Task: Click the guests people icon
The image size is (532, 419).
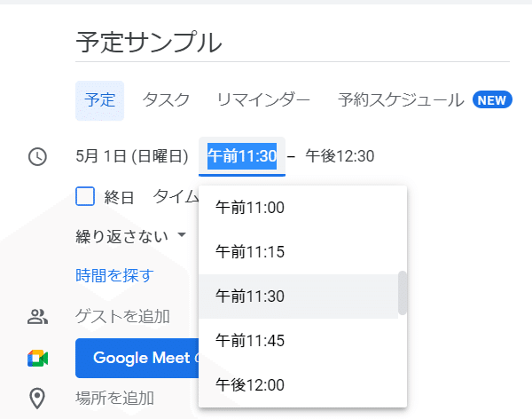Action: tap(37, 316)
